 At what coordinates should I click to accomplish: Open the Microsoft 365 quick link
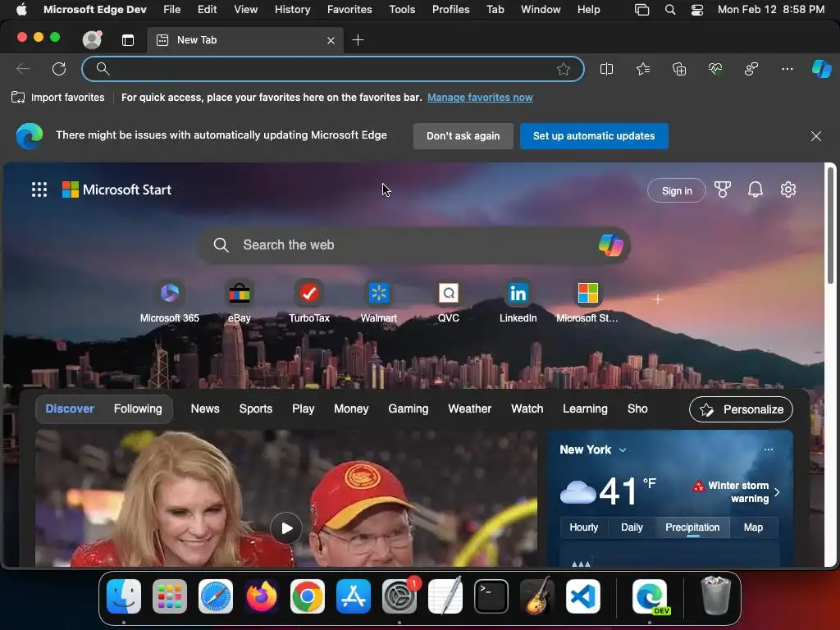pos(169,303)
